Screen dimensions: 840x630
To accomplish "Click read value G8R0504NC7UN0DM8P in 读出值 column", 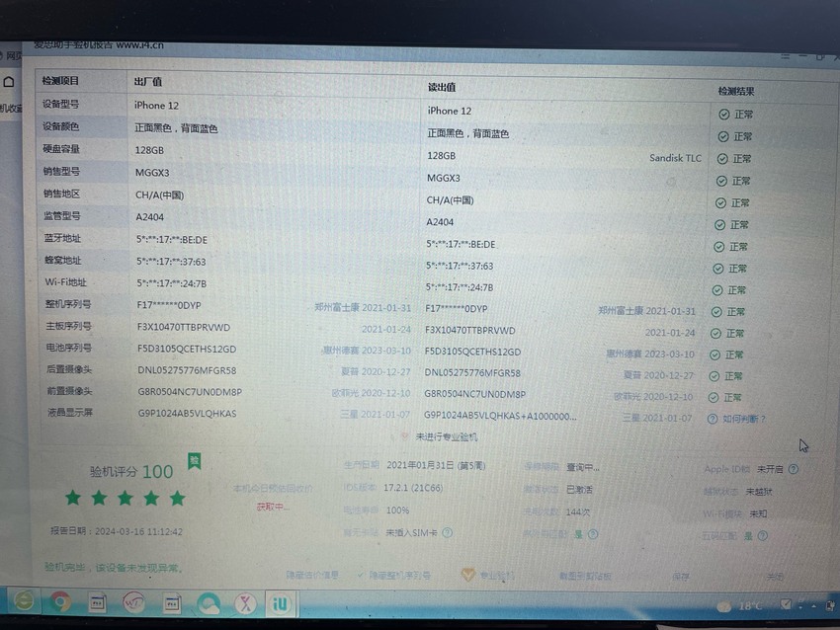I will 475,394.
